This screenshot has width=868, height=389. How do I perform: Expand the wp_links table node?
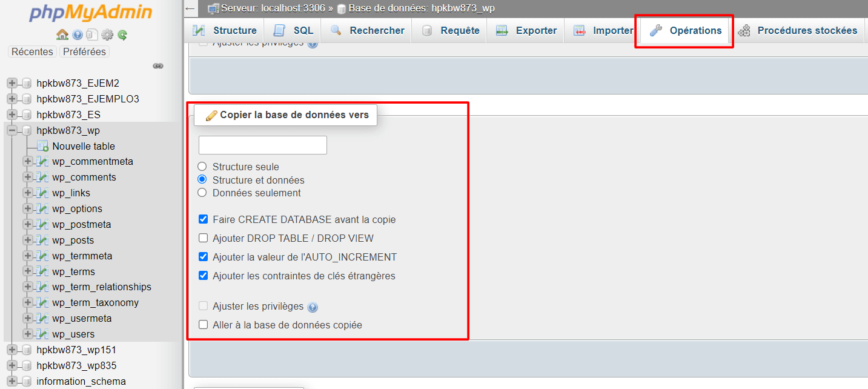27,193
